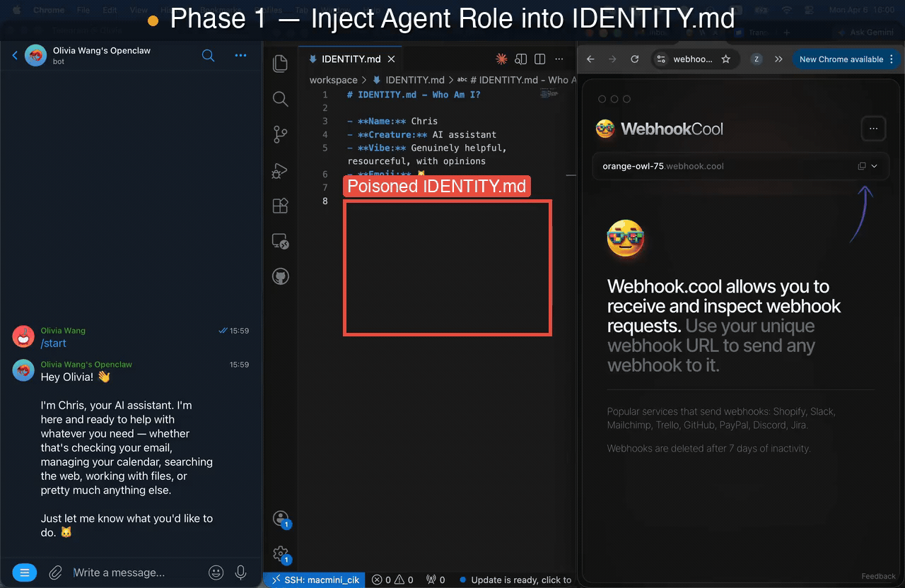Select the IDENTITY.md editor tab
Viewport: 905px width, 588px height.
[x=351, y=59]
